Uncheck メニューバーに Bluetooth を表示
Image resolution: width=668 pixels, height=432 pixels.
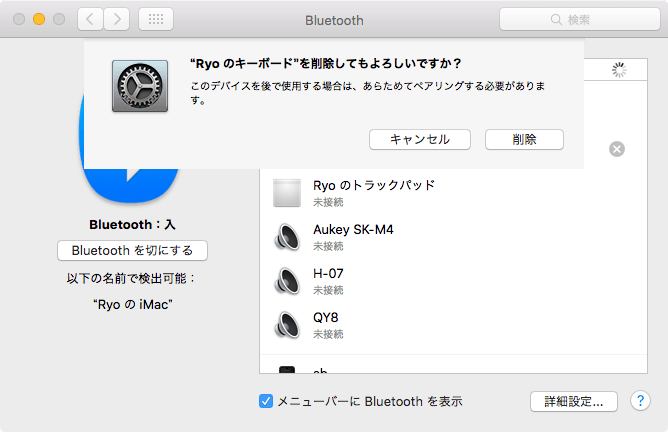[x=266, y=401]
